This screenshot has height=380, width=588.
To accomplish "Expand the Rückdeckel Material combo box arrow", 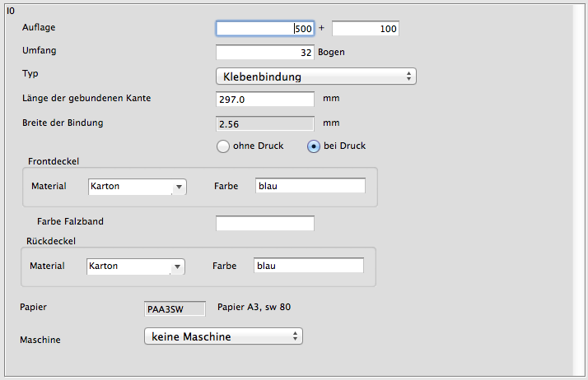I will coord(177,266).
